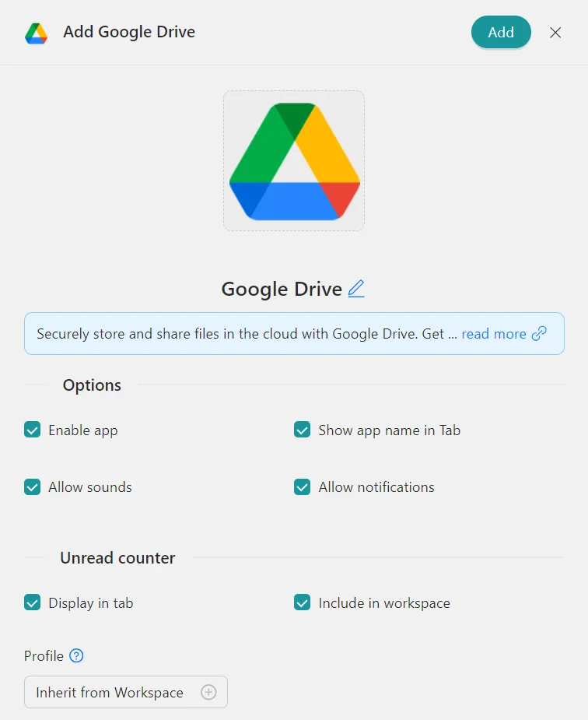Image resolution: width=588 pixels, height=720 pixels.
Task: Click the plus icon in profile selector
Action: 208,692
